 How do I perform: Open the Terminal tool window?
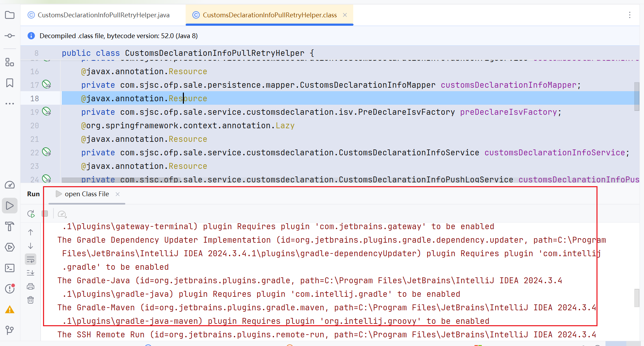[10, 268]
